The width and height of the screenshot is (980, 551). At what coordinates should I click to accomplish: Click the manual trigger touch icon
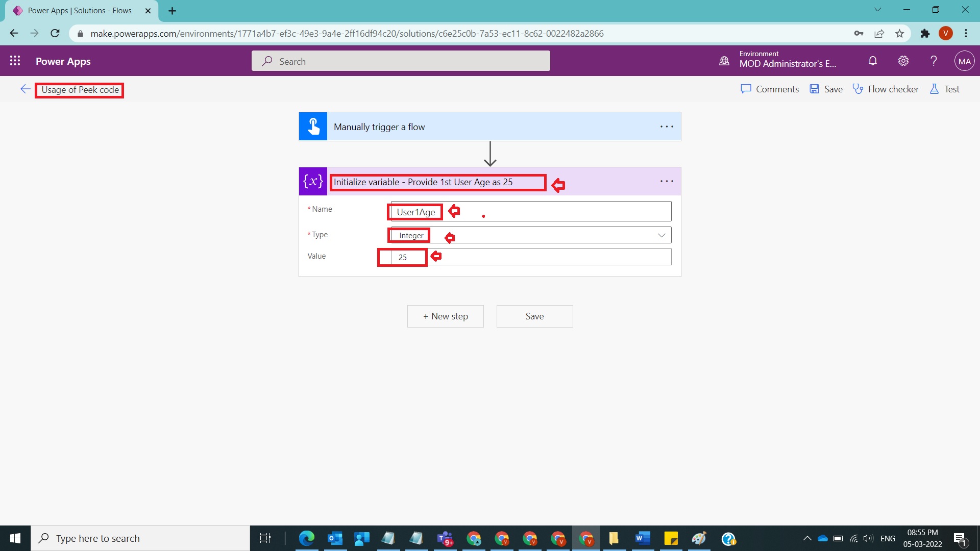(313, 126)
